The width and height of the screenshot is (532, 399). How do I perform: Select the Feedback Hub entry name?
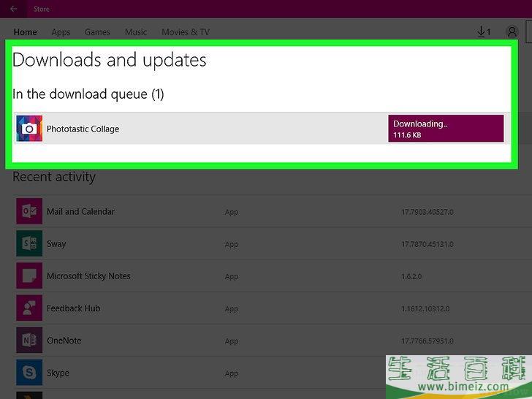[73, 308]
